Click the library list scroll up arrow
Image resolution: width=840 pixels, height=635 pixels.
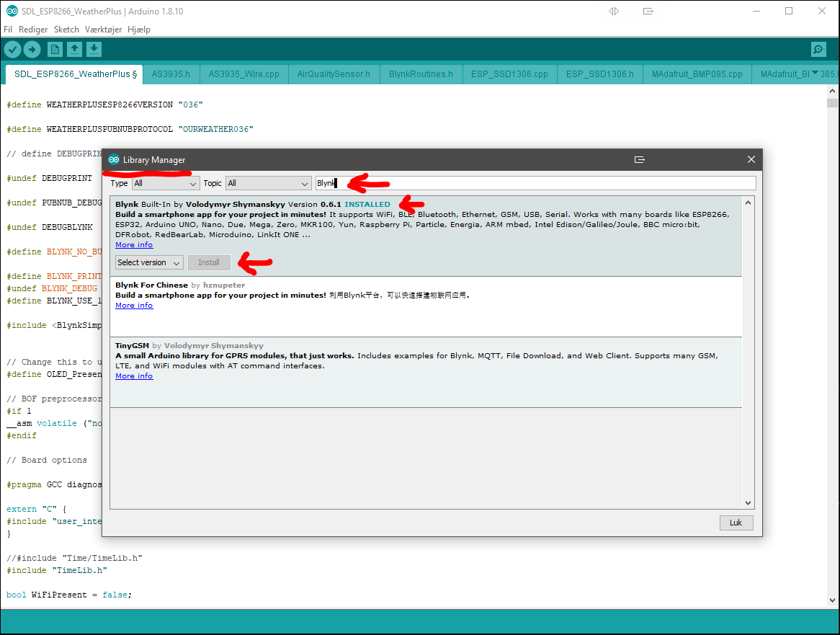[748, 203]
